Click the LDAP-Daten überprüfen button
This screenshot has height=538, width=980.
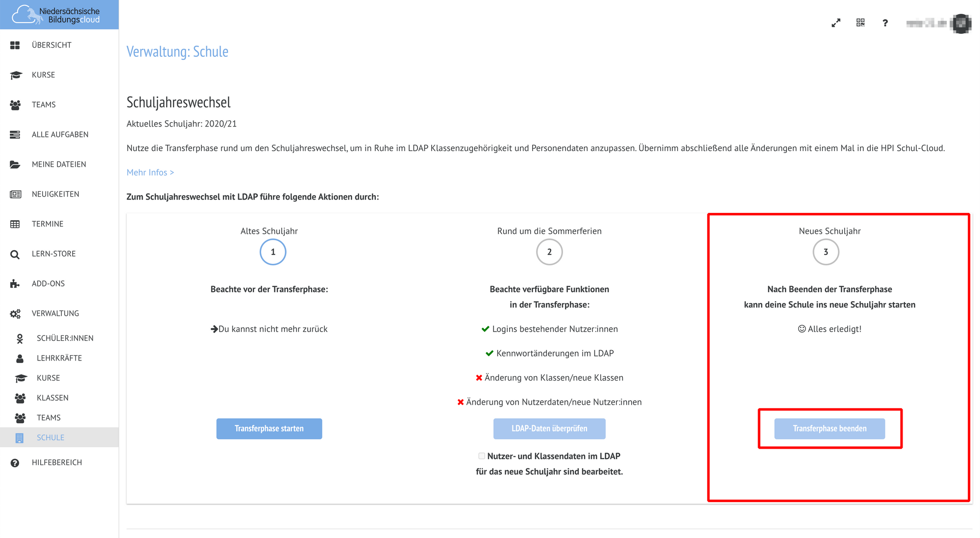pos(549,429)
